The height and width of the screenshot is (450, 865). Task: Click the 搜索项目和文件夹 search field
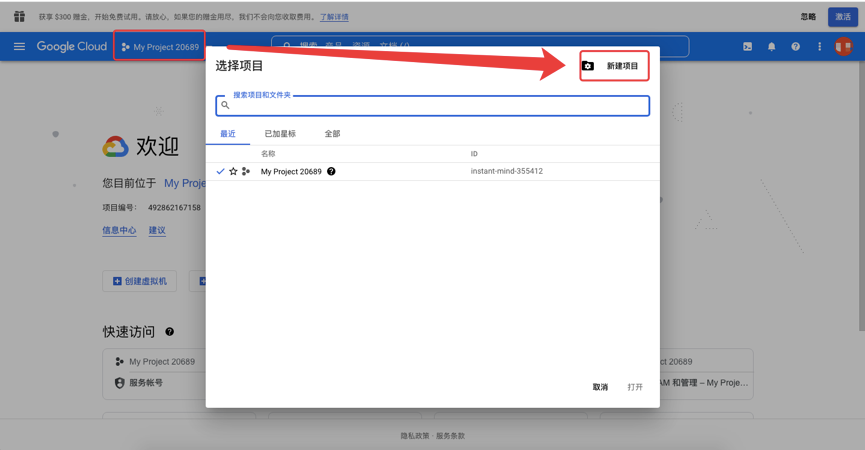click(x=435, y=105)
